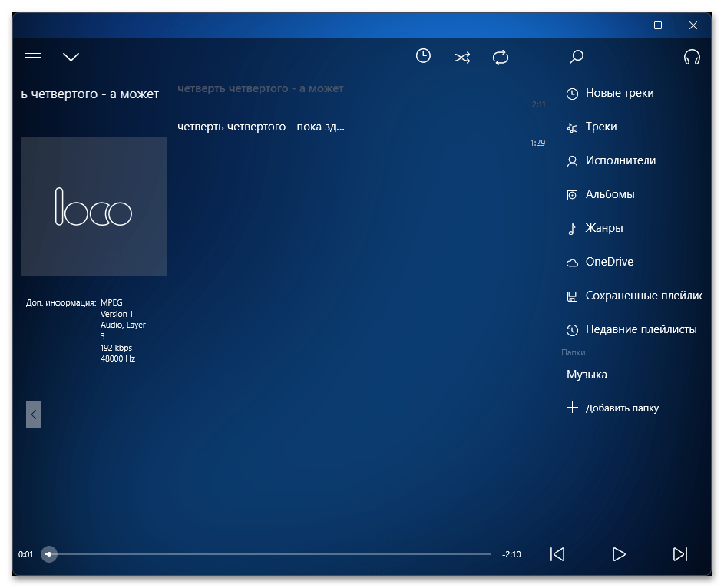Click the playback progress slider
Image resolution: width=724 pixels, height=588 pixels.
click(x=269, y=554)
